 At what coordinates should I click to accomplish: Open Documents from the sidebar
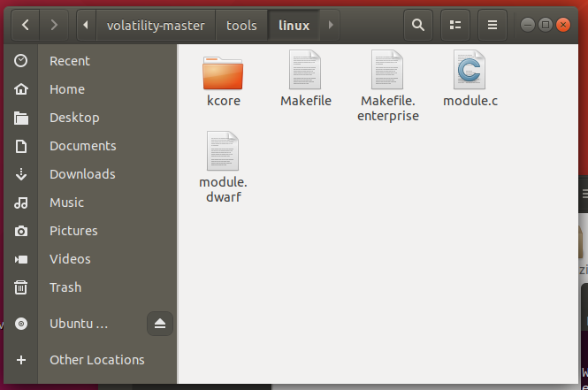point(83,146)
